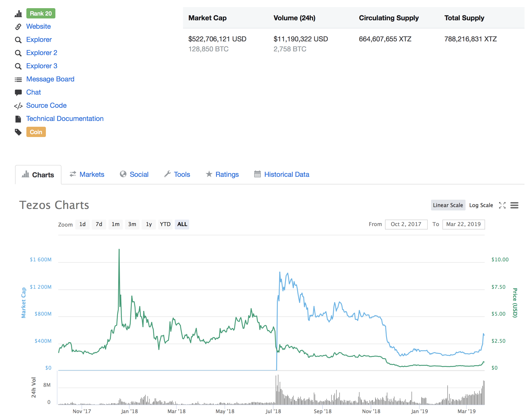The image size is (529, 420).
Task: Click the exchange arrows icon for Markets
Action: coord(73,174)
